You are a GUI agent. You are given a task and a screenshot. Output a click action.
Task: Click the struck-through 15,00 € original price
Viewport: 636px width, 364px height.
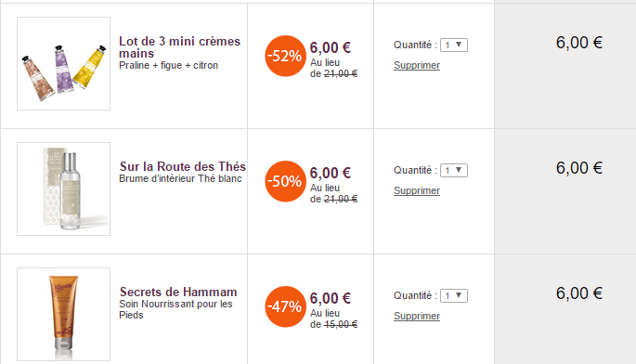pyautogui.click(x=341, y=324)
